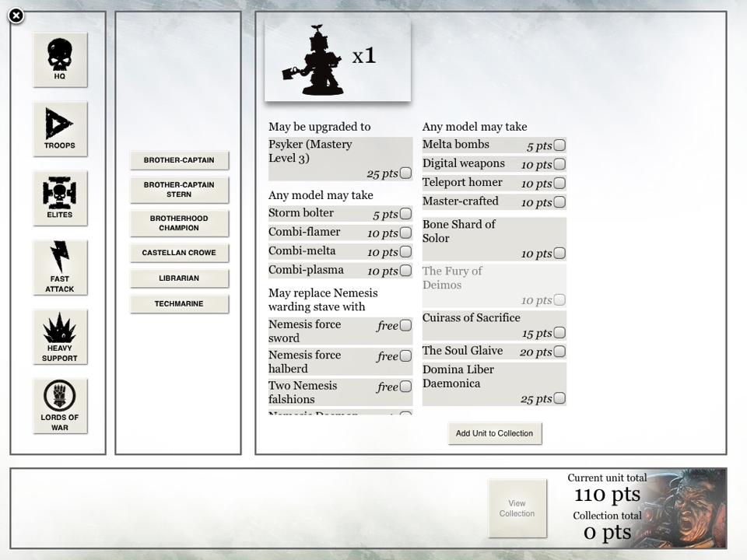
Task: Click the Add Unit to Collection button
Action: click(x=495, y=433)
